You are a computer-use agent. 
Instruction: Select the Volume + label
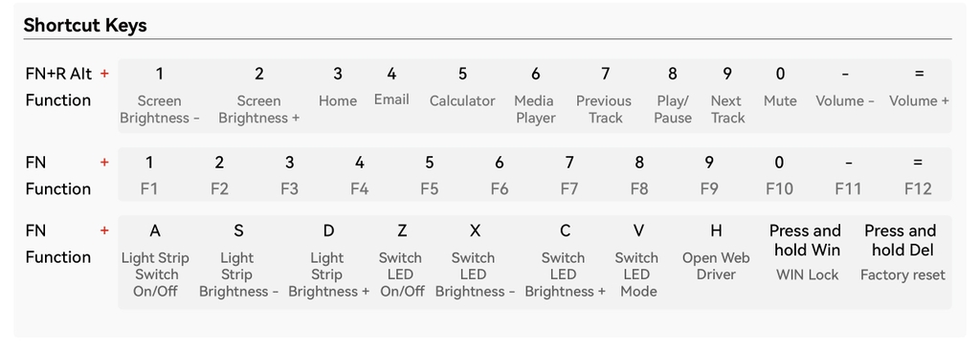919,101
